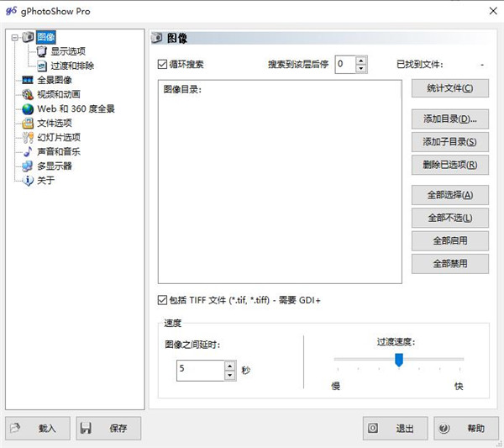Click the 声音和音乐 music note icon
The image size is (504, 448).
[x=28, y=151]
